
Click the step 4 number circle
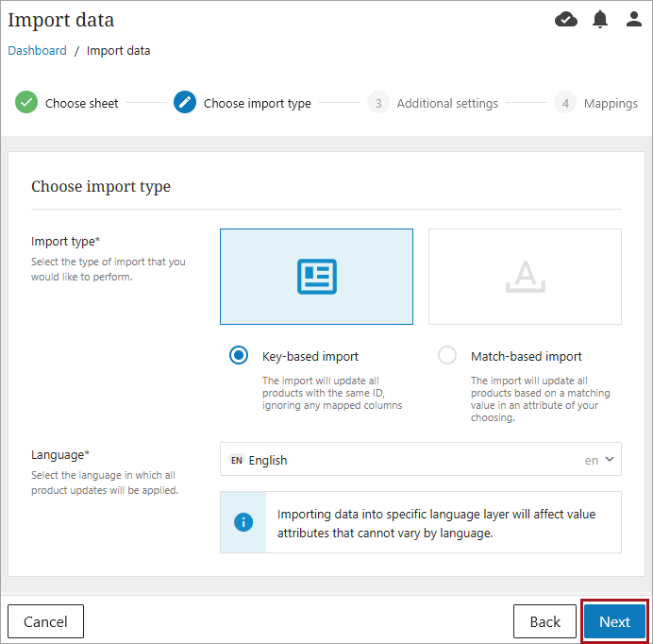[565, 103]
